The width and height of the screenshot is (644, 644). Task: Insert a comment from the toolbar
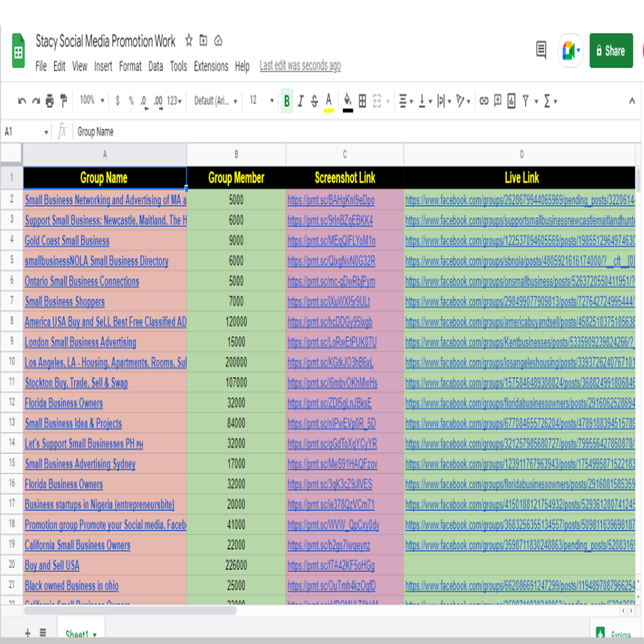coord(498,101)
